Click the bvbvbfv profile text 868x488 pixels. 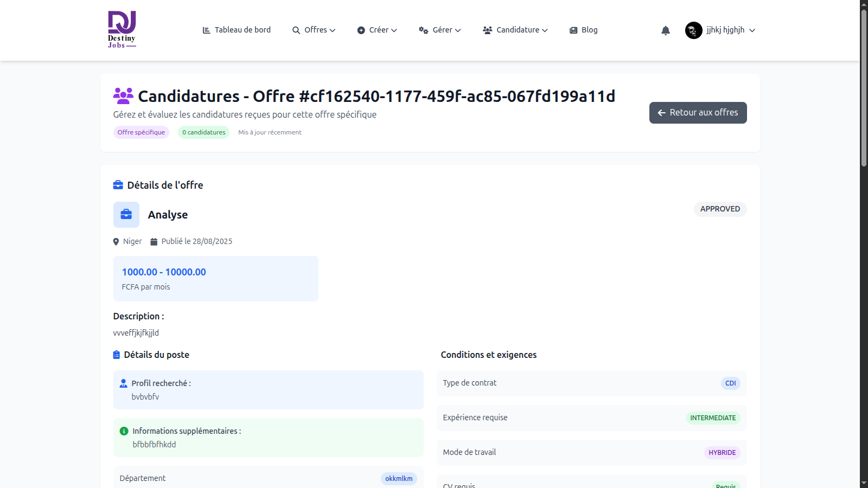coord(145,397)
